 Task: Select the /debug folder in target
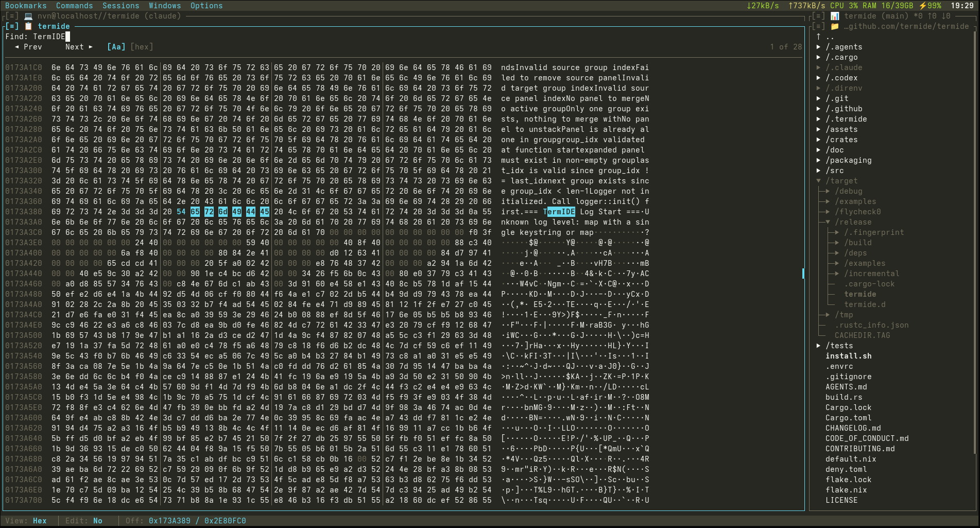[x=849, y=191]
